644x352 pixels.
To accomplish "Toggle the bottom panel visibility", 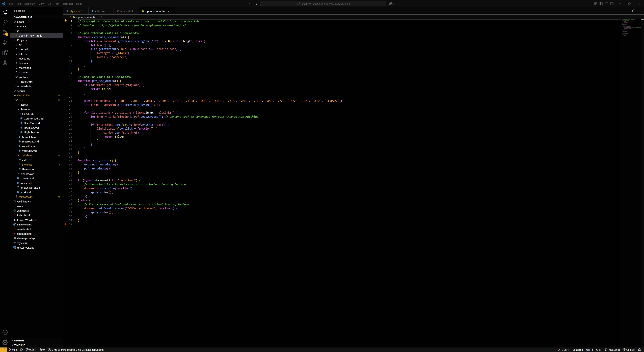I will (x=606, y=4).
